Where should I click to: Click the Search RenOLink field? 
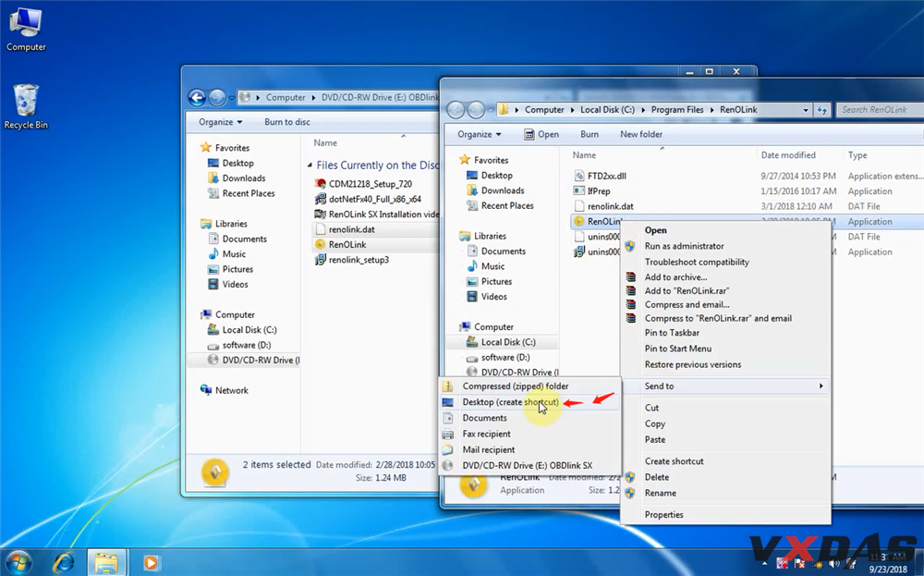click(880, 110)
